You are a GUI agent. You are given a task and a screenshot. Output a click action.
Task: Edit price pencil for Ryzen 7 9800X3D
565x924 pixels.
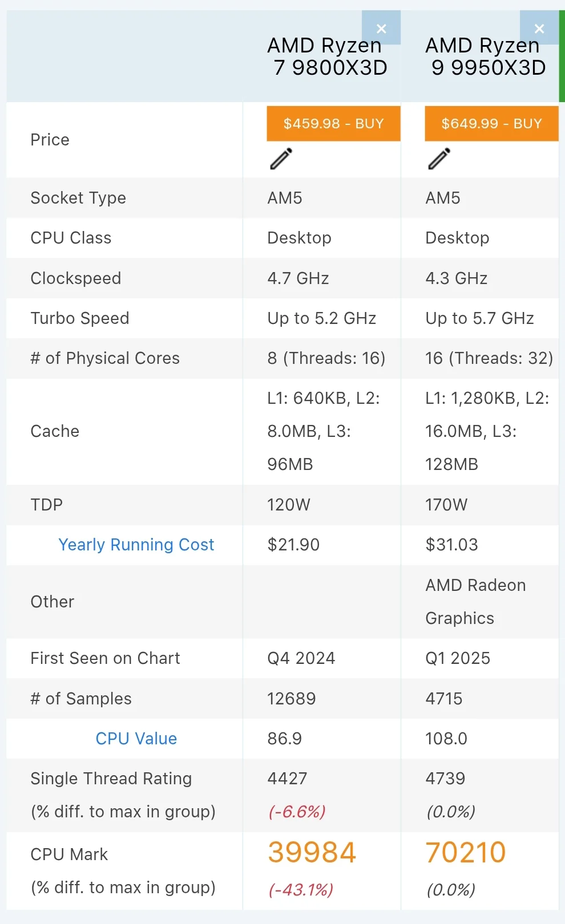pyautogui.click(x=281, y=159)
